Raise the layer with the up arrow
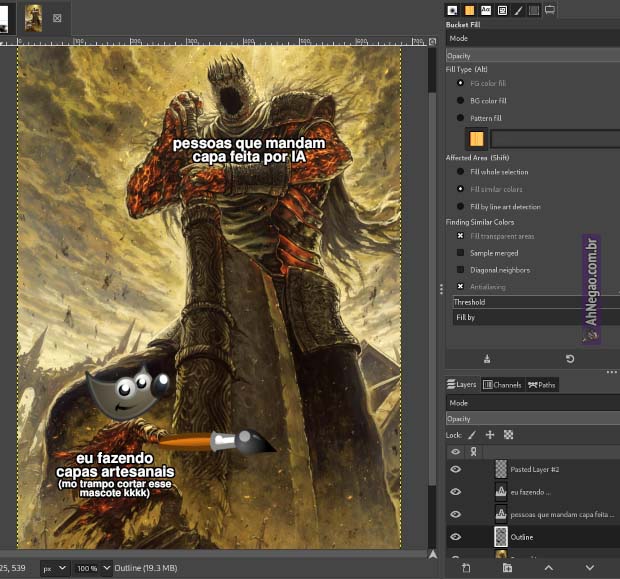Screen dimensions: 620x579 (548, 568)
